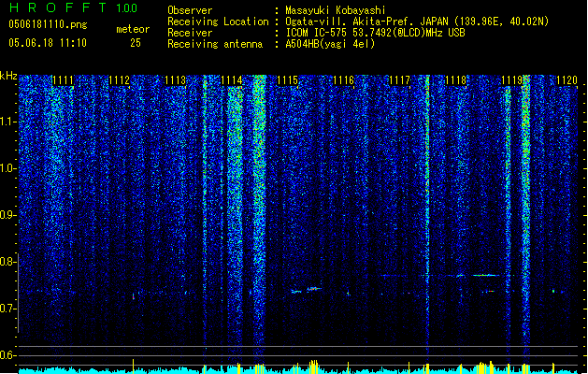Click the 'Receiving antenna' label
Viewport: 588px width, 374px height.
215,44
